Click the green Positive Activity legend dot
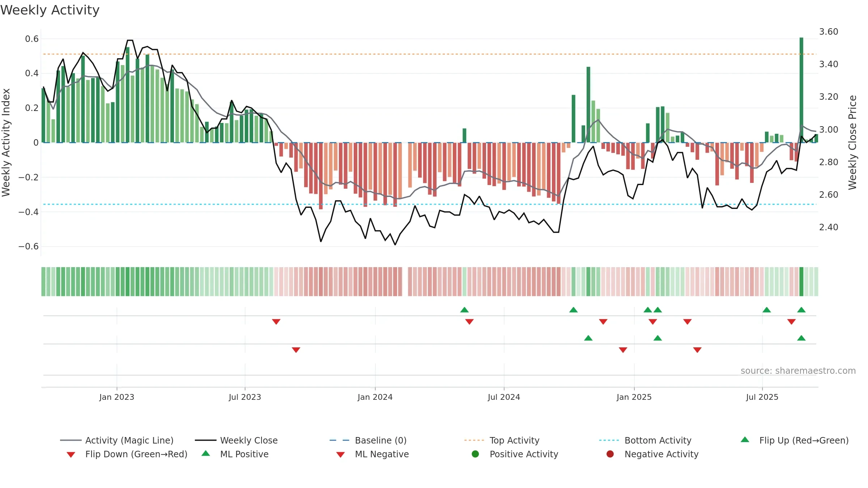868x488 pixels. [x=476, y=454]
